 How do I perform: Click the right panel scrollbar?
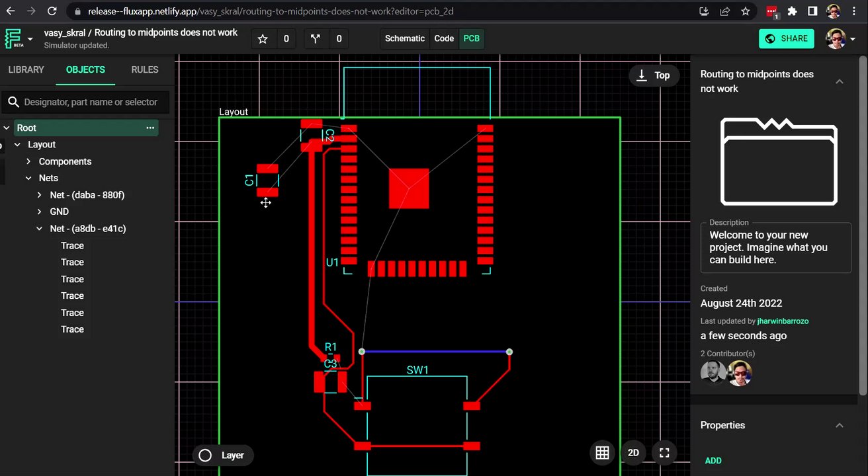click(x=864, y=225)
